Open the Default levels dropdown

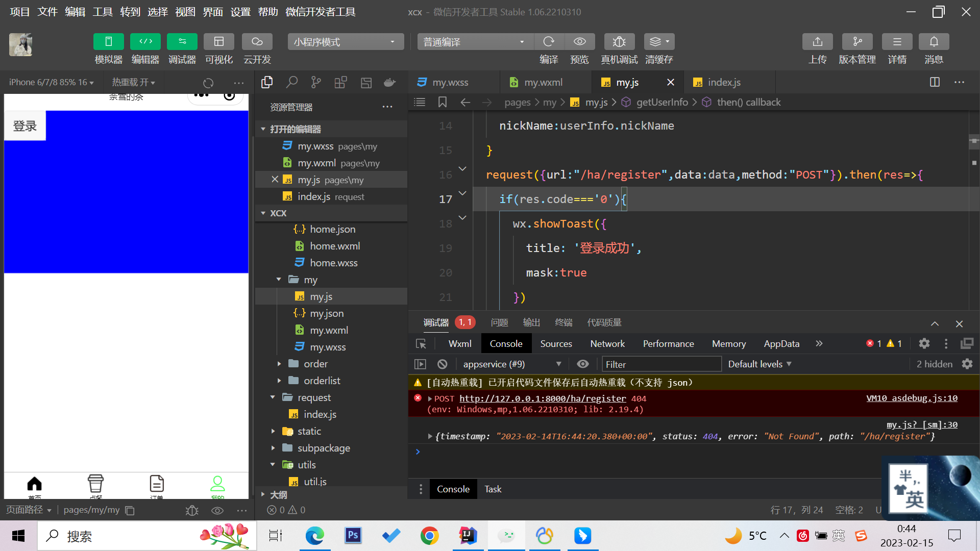pos(759,364)
